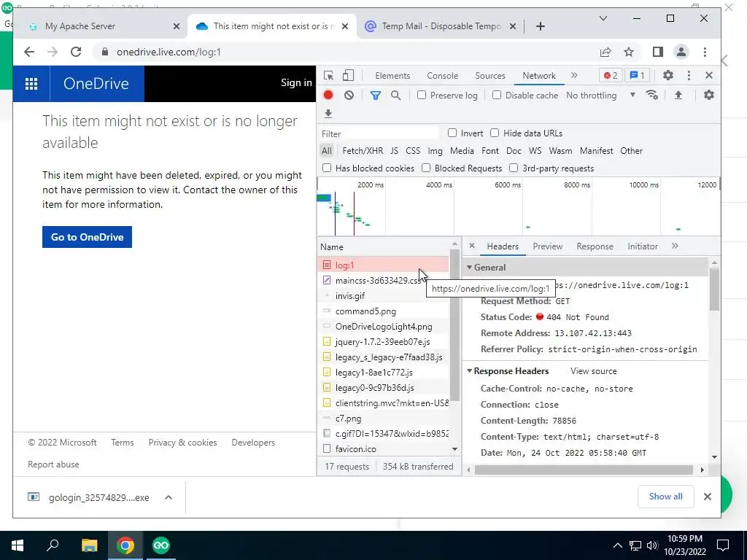Image resolution: width=747 pixels, height=560 pixels.
Task: Enable Preserve log checkbox
Action: coord(422,96)
